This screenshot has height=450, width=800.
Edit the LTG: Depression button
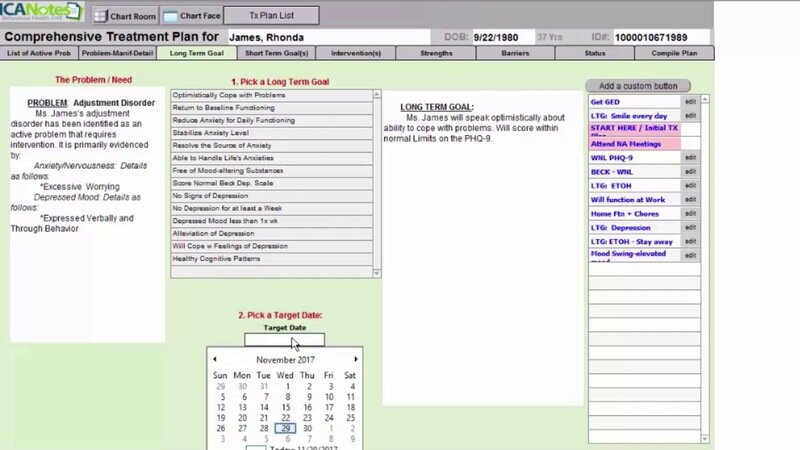click(690, 228)
